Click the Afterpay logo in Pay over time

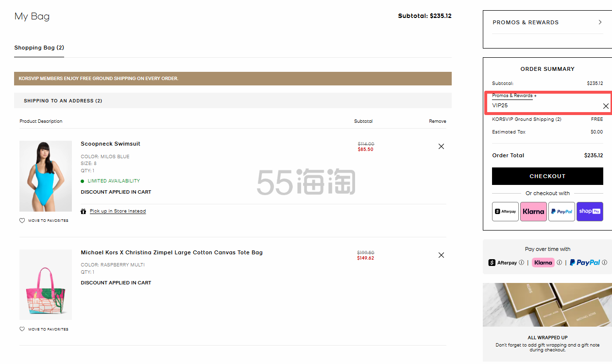pyautogui.click(x=502, y=263)
